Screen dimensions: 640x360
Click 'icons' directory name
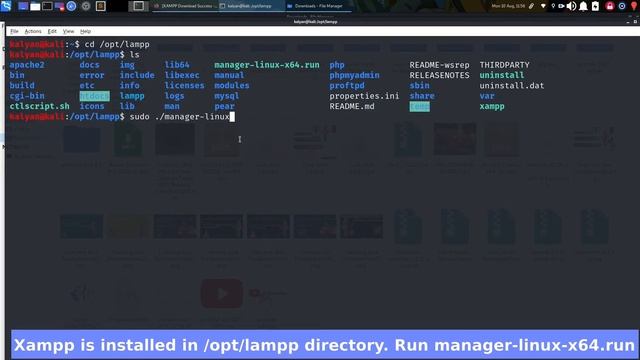coord(92,106)
